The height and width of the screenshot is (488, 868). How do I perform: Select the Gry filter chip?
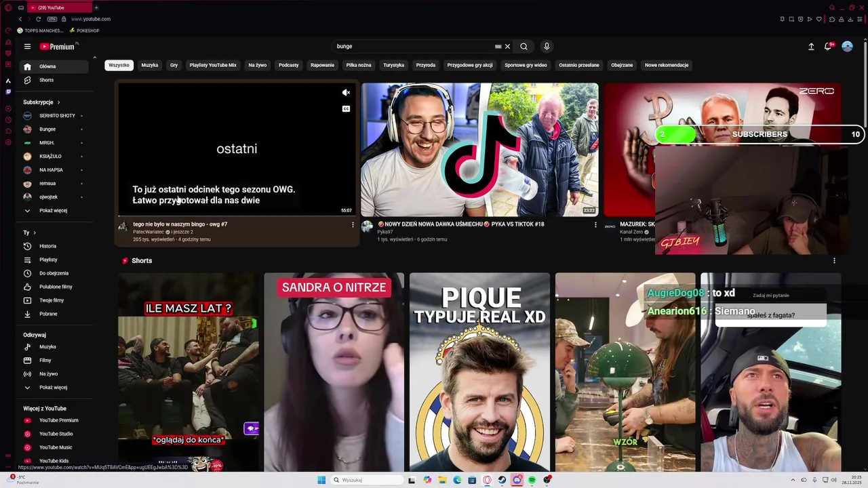click(x=174, y=65)
